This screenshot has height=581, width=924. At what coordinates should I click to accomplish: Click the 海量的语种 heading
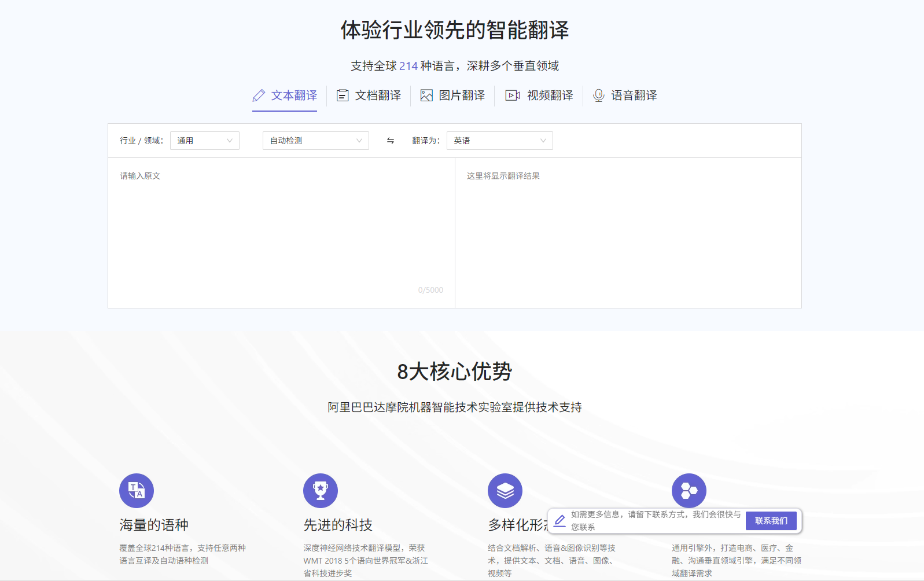click(x=154, y=525)
